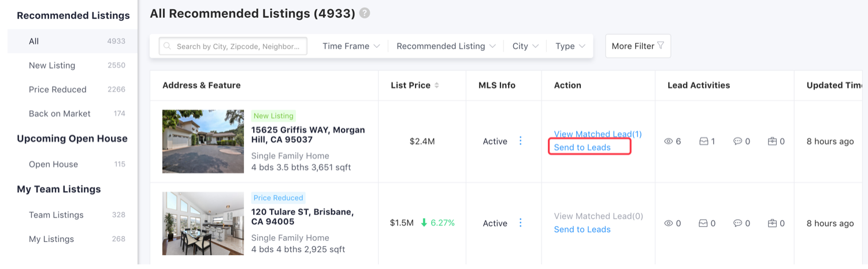
Task: Select New Listing in the sidebar
Action: 52,65
